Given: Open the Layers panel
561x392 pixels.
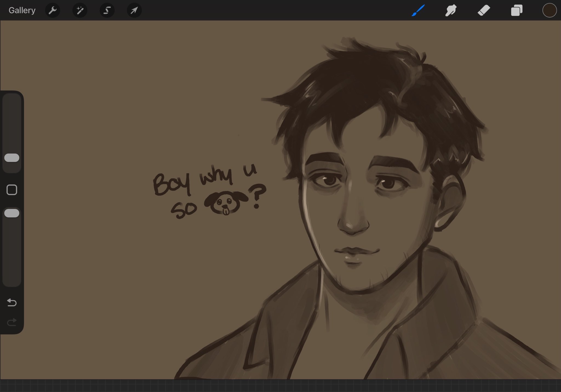Looking at the screenshot, I should tap(517, 10).
